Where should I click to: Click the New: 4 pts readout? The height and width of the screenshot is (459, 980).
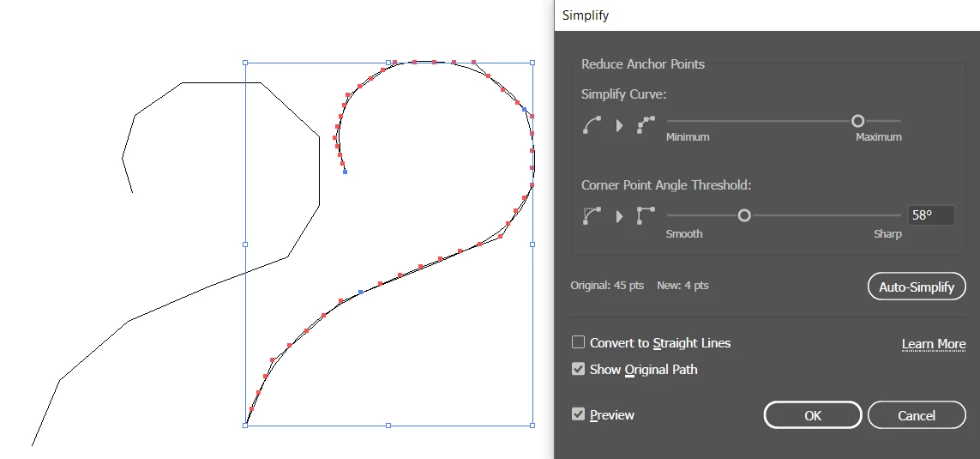pos(682,285)
